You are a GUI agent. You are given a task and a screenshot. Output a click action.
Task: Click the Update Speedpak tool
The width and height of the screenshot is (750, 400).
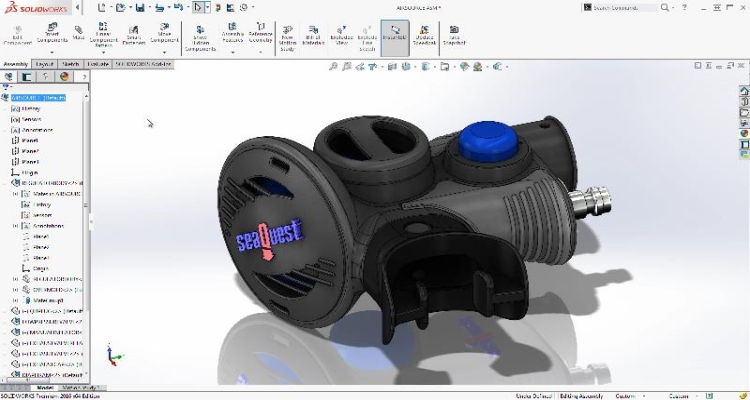[424, 36]
